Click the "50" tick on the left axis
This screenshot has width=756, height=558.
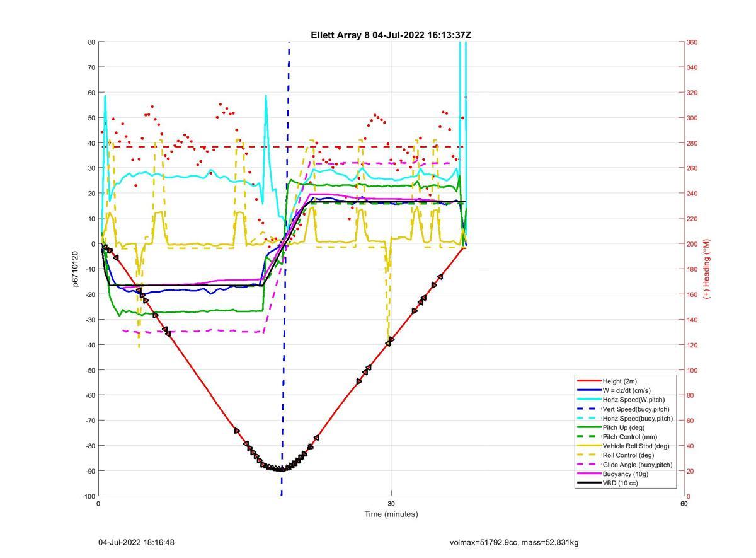[x=91, y=118]
